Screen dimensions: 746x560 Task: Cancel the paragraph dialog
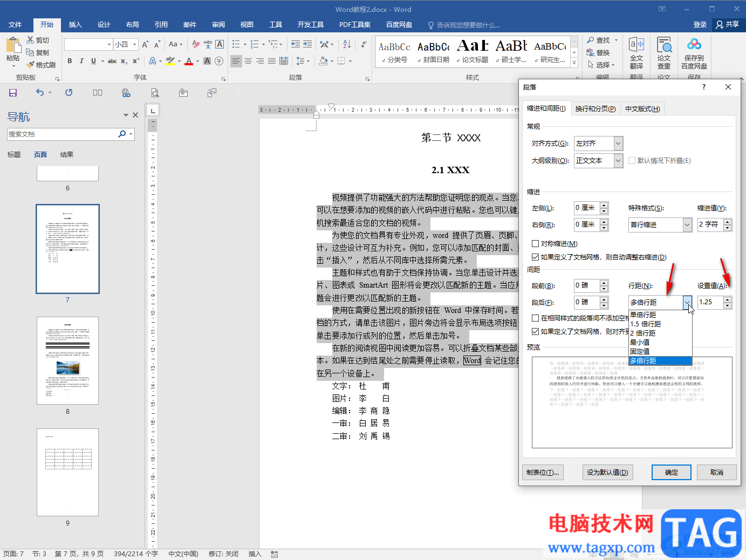click(717, 472)
